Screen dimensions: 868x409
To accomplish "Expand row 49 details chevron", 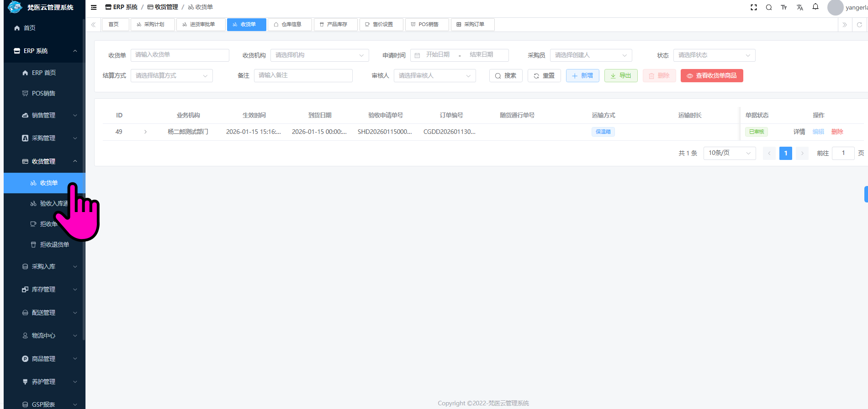I will click(x=145, y=132).
